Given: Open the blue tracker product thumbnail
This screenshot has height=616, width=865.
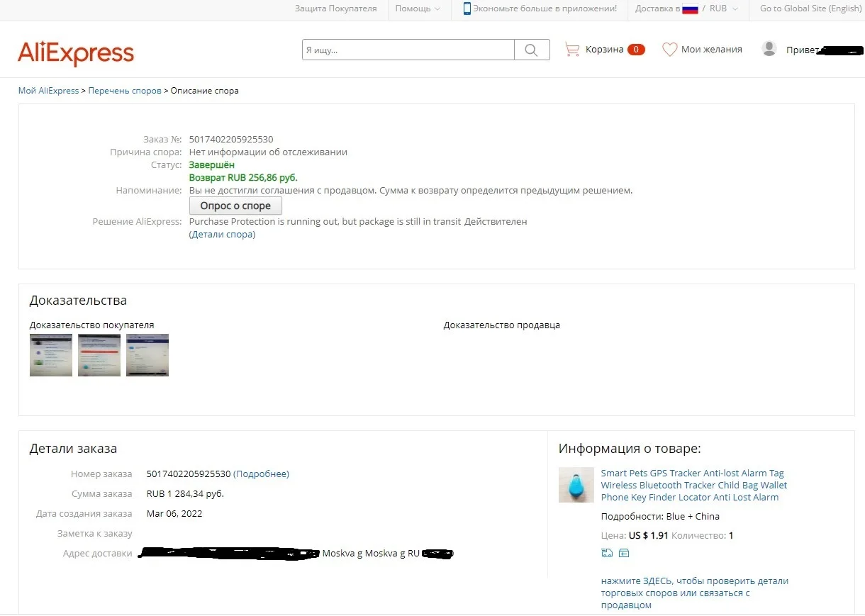Looking at the screenshot, I should click(x=576, y=485).
